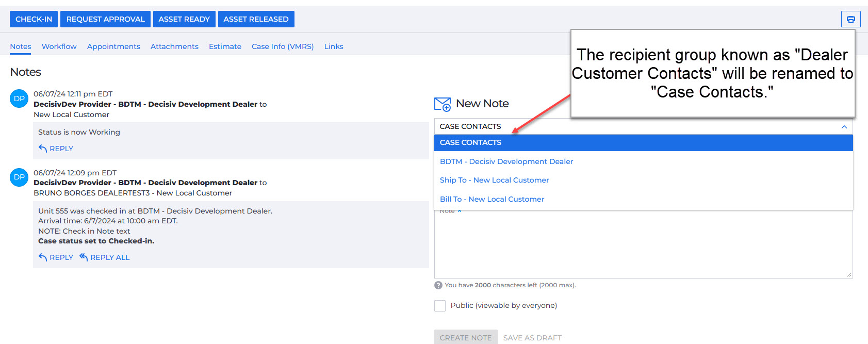Click Reply on Unit 555 check-in note

[x=56, y=257]
